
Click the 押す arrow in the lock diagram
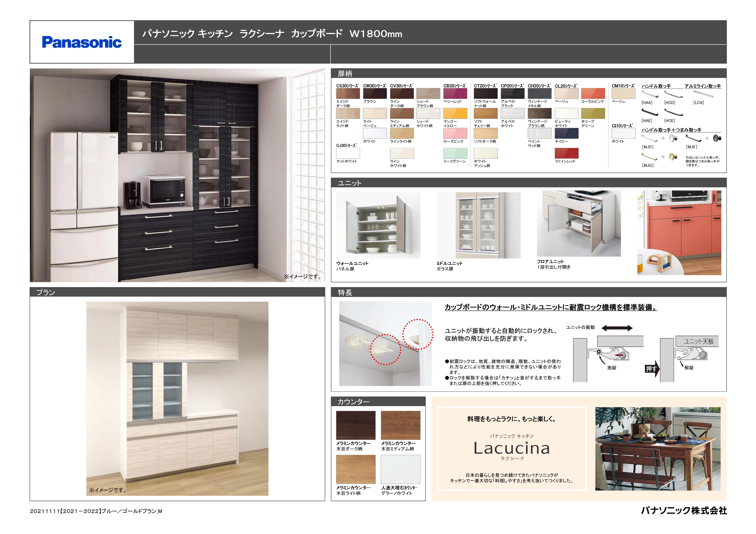(x=652, y=369)
